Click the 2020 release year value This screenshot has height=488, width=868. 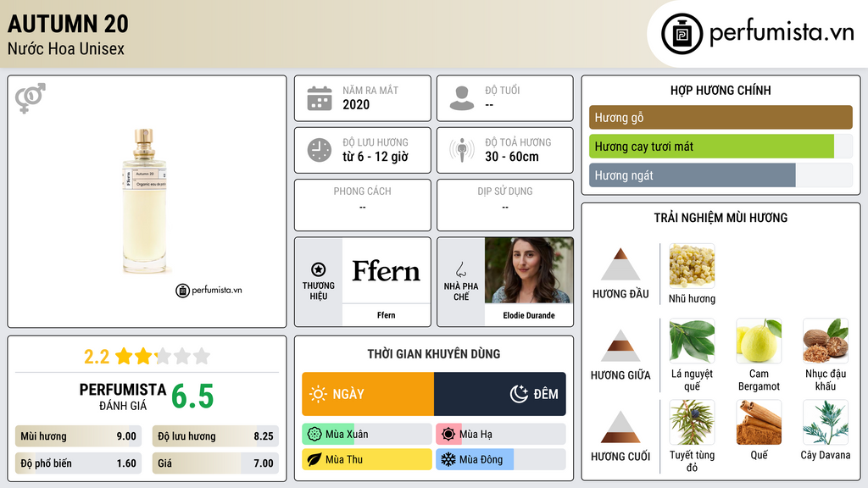(356, 104)
